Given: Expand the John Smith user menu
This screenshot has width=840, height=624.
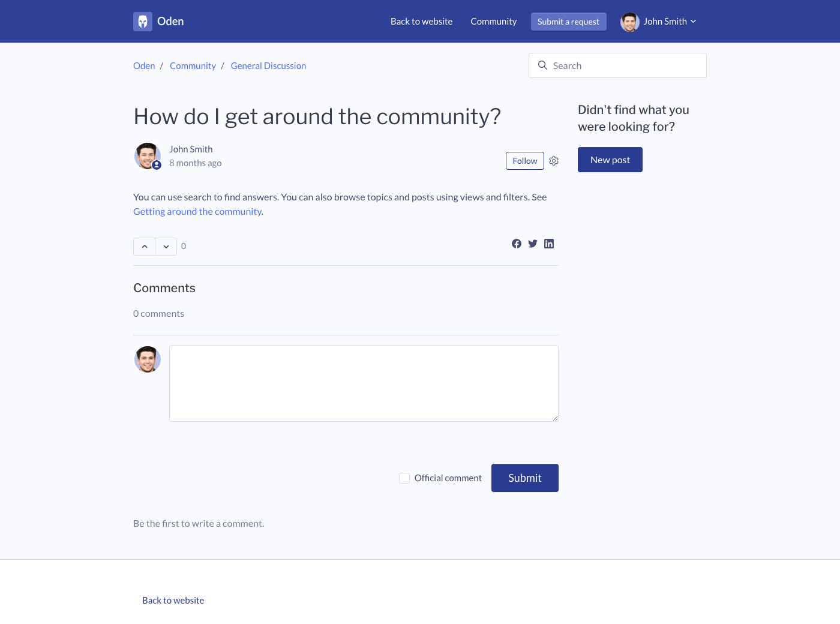Looking at the screenshot, I should 659,22.
